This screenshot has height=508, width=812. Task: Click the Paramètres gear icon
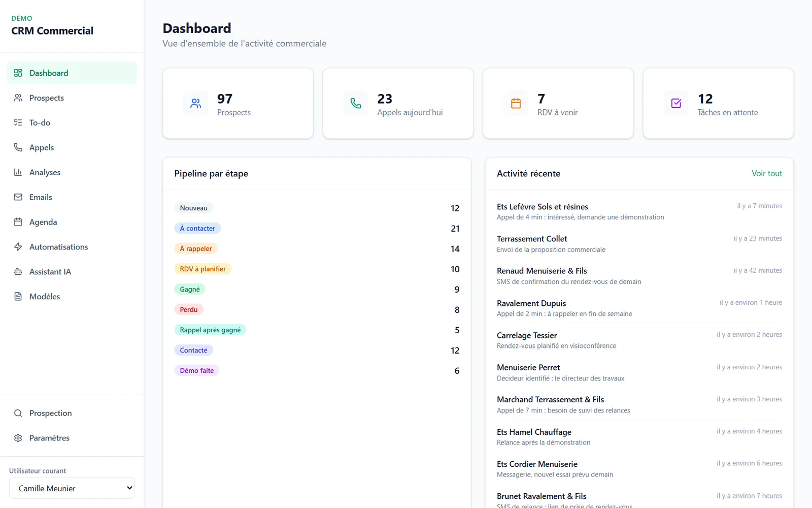point(18,438)
